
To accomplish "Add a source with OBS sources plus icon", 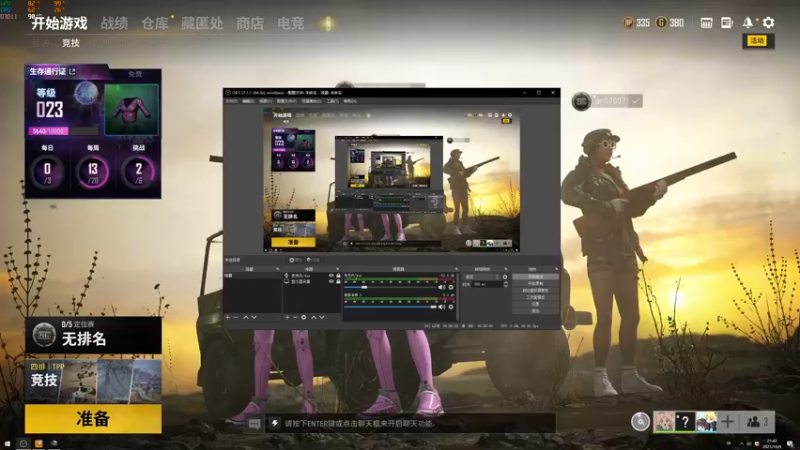I will point(287,317).
